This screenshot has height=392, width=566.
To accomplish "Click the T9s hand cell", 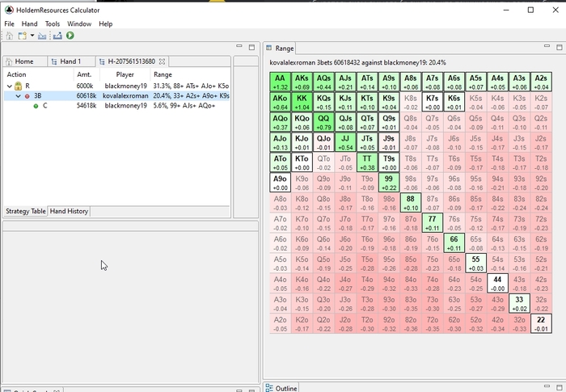I will [x=389, y=162].
